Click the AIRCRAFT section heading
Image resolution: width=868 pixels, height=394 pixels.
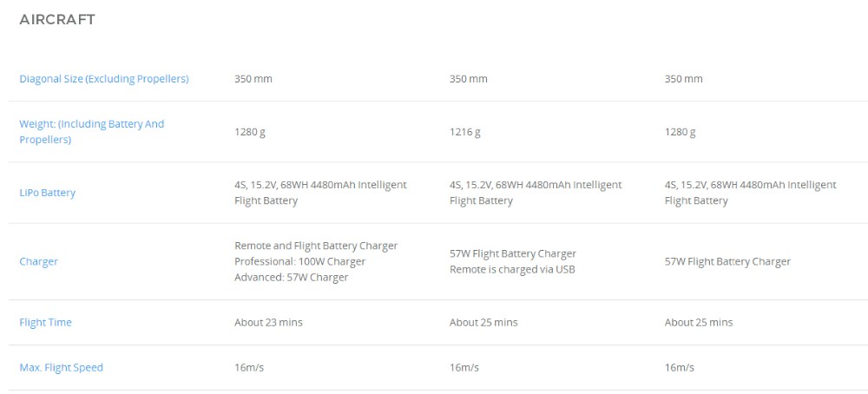(57, 19)
